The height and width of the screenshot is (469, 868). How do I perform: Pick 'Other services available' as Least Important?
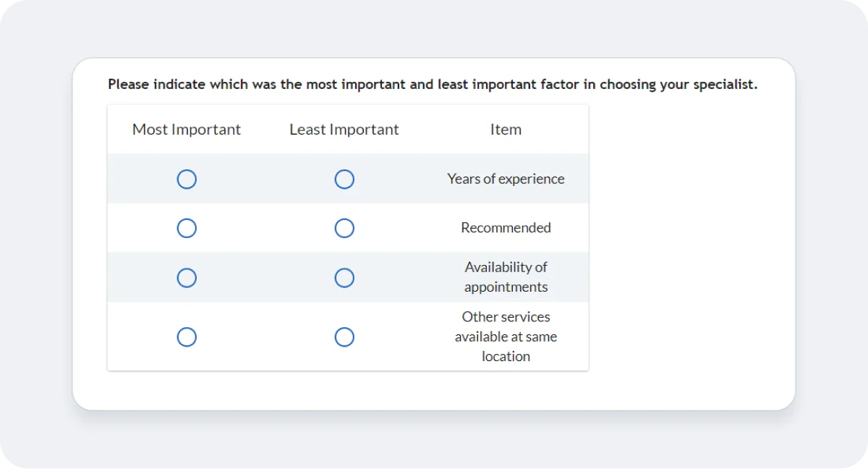pyautogui.click(x=344, y=337)
